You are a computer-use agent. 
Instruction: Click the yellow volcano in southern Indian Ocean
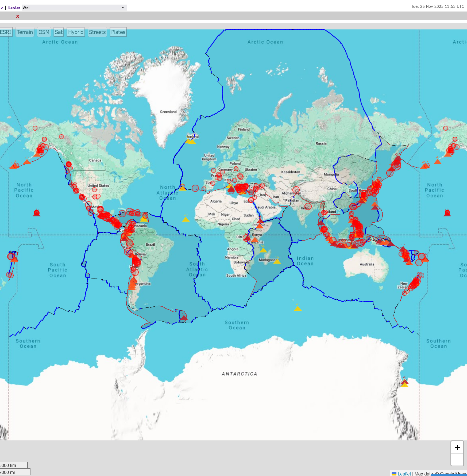click(x=298, y=308)
